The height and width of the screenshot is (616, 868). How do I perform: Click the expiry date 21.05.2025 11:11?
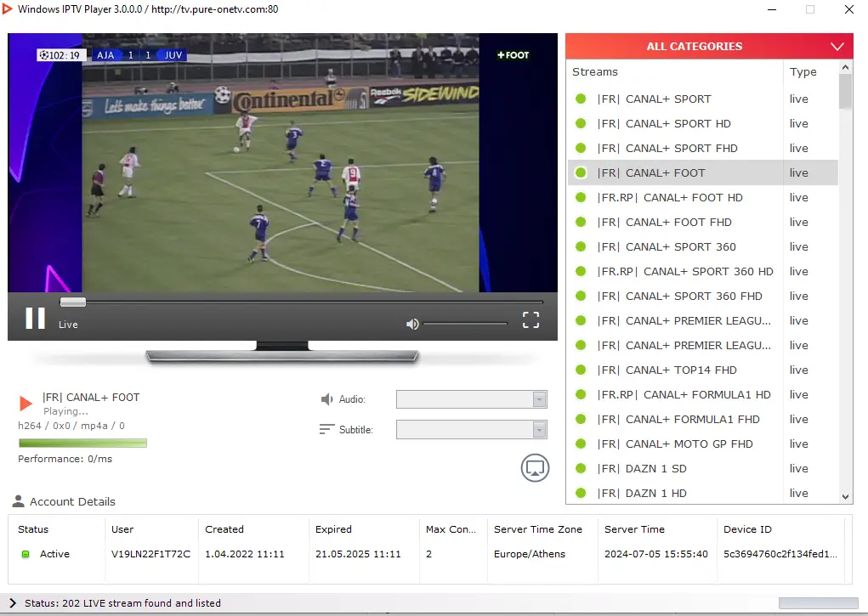[x=358, y=554]
